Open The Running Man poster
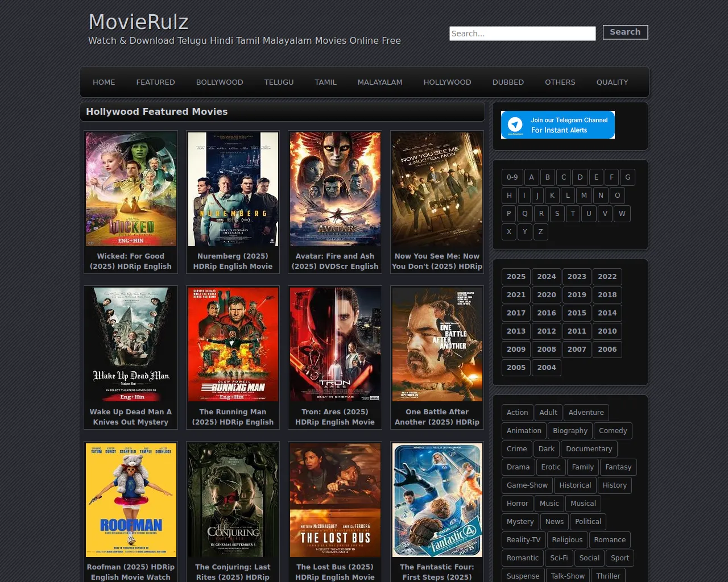Screen dimensions: 728x582 [x=233, y=344]
